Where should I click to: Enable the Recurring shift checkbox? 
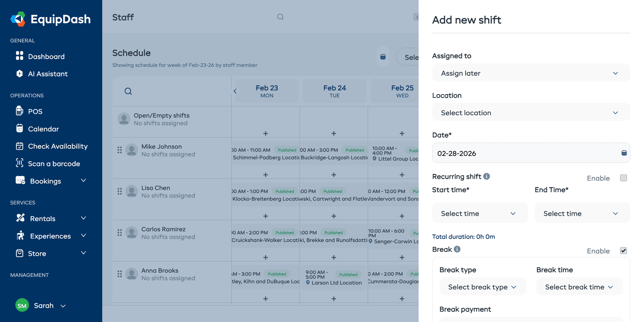[624, 178]
